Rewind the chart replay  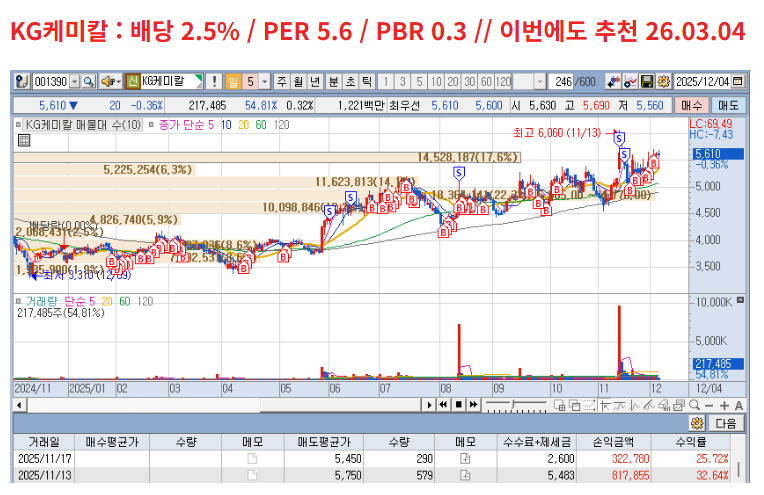[443, 405]
